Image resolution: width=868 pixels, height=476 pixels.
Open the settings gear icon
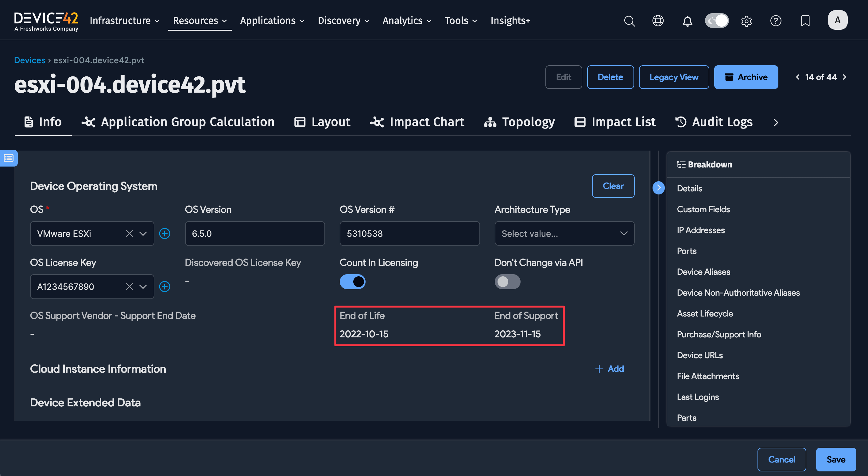click(746, 21)
